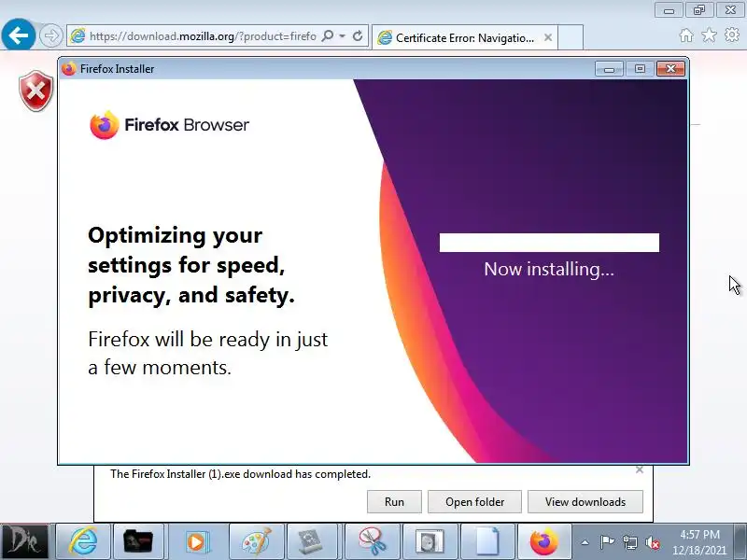The width and height of the screenshot is (747, 560).
Task: Click the "Now installing..." status text
Action: (549, 269)
